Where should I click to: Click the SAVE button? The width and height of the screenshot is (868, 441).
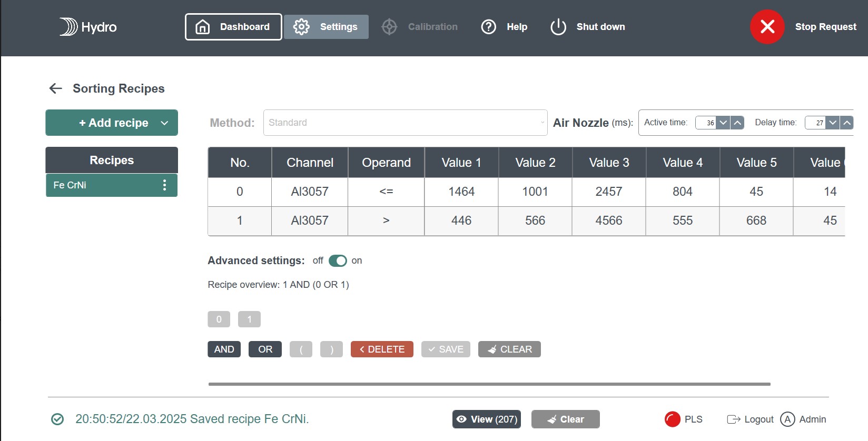pos(446,349)
